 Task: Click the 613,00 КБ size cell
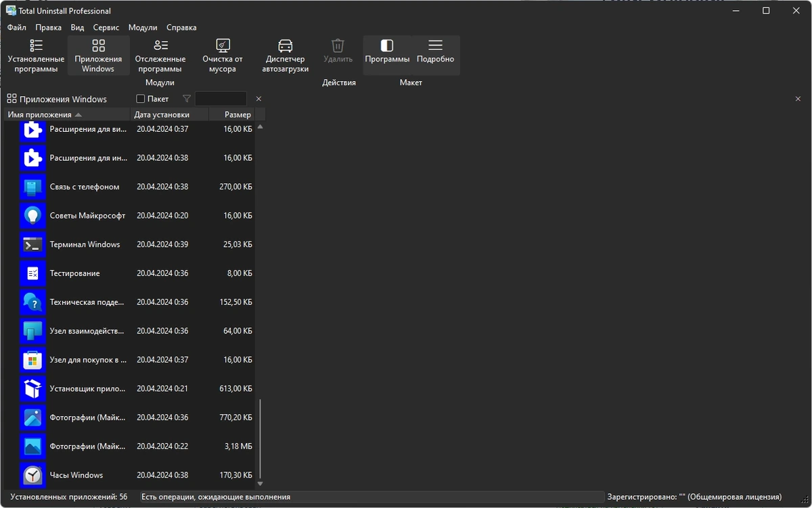point(236,389)
